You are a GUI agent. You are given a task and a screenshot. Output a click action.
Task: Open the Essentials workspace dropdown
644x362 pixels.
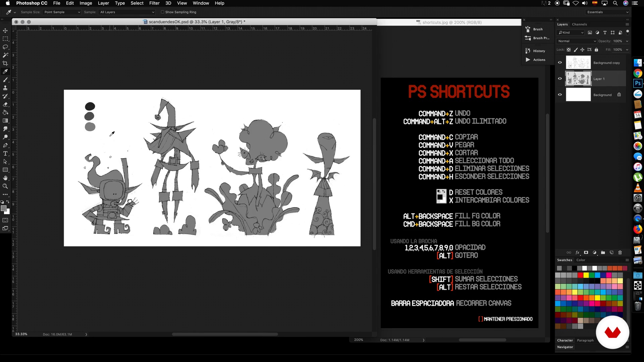coord(607,12)
